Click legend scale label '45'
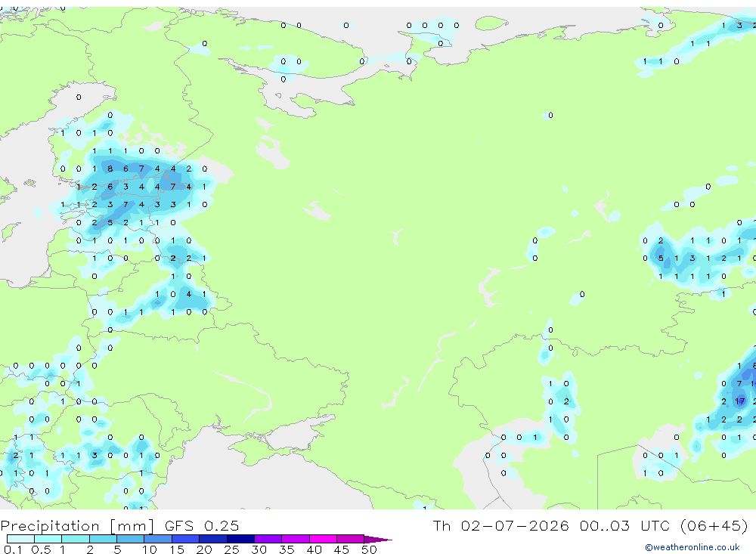Screen dimensions: 756x554 coord(342,549)
